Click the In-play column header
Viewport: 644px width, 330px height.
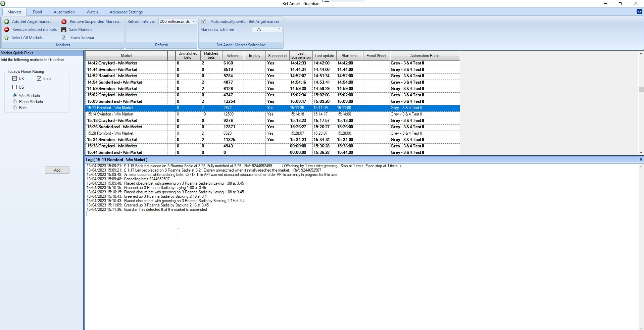(x=255, y=56)
